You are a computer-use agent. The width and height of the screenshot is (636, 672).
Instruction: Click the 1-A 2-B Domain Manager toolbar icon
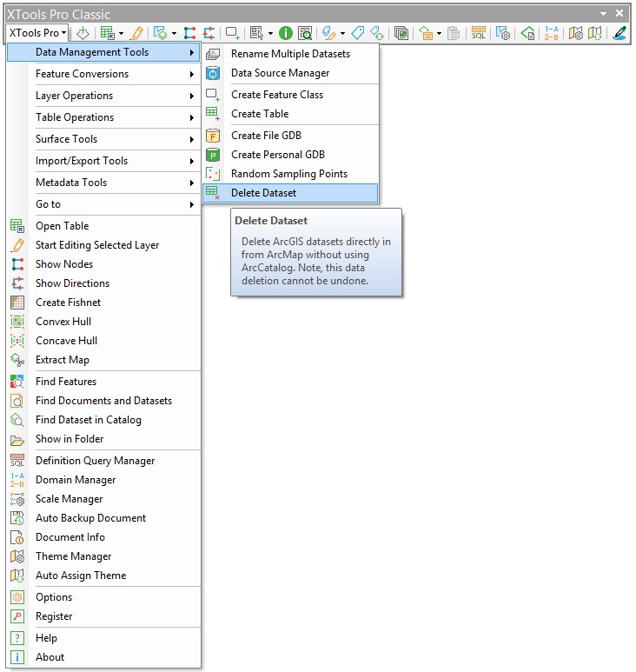pyautogui.click(x=552, y=33)
